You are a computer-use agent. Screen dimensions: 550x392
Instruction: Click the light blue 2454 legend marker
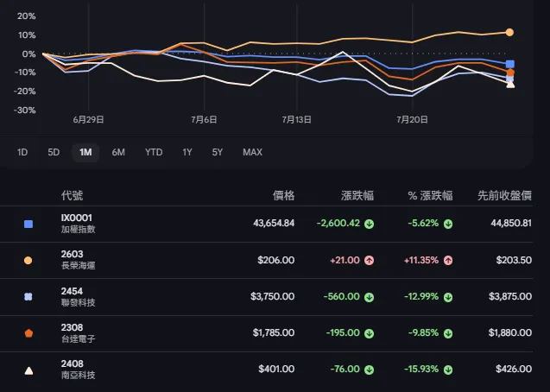[x=28, y=297]
